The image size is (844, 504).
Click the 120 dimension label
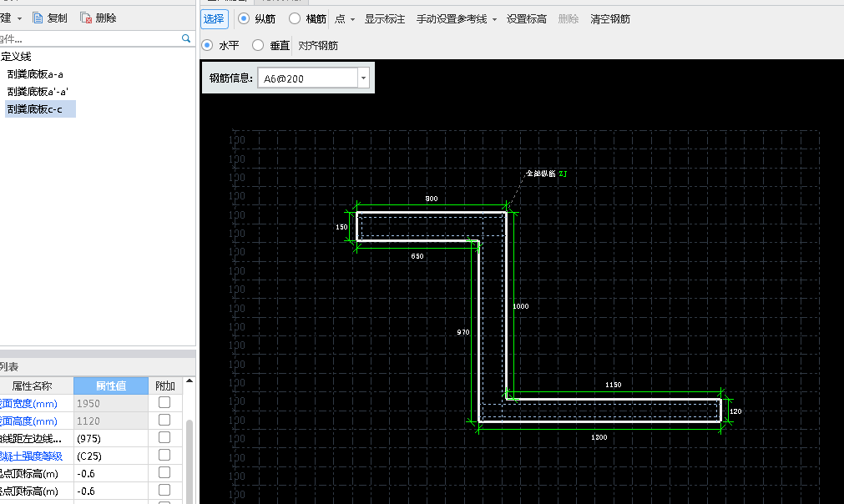point(735,411)
